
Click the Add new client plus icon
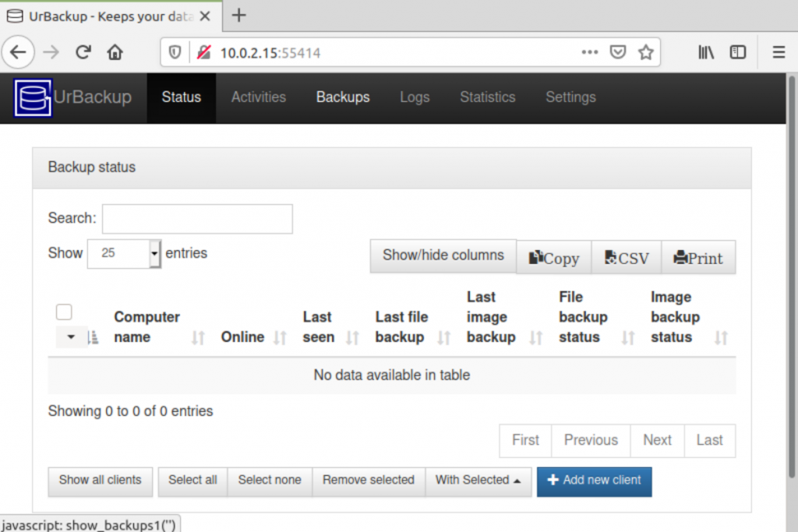pos(553,481)
